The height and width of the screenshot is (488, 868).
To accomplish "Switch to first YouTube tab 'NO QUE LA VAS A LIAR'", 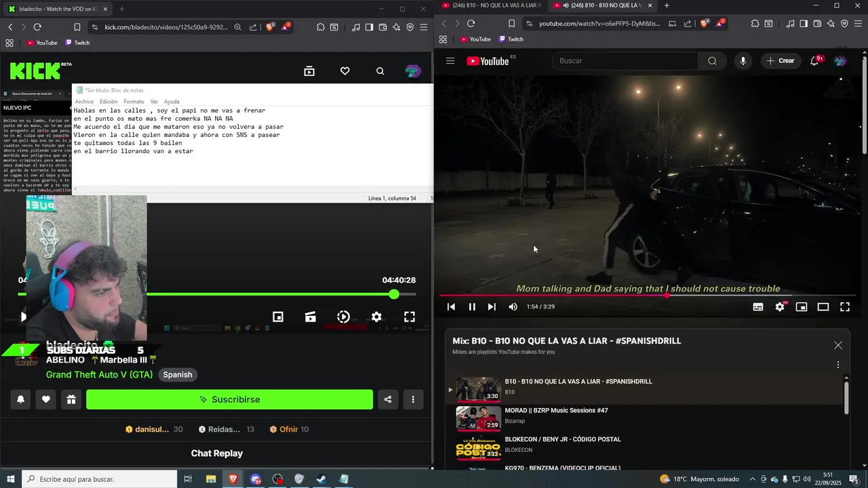I will [x=490, y=5].
